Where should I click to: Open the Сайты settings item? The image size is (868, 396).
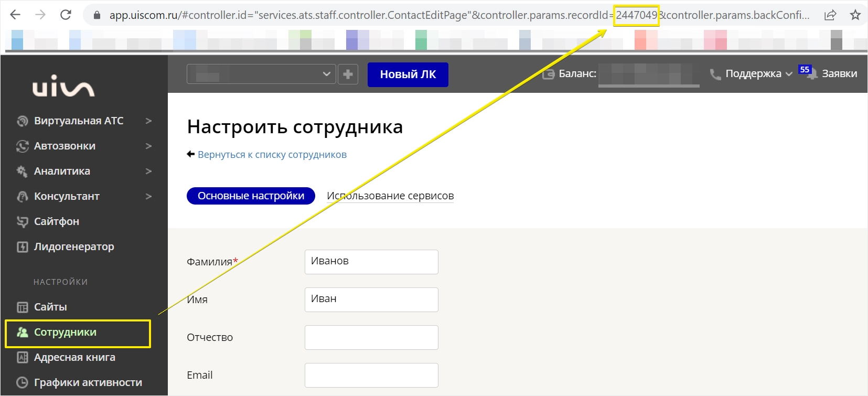50,307
